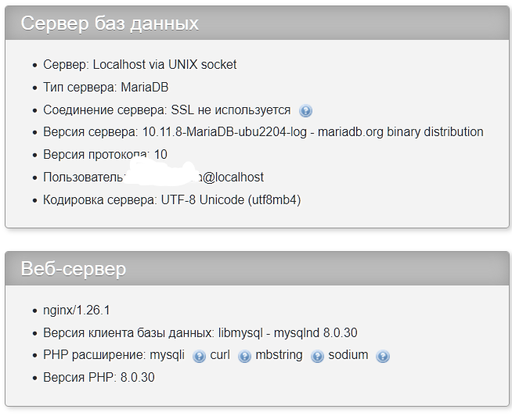This screenshot has height=420, width=512.
Task: Open help icon next to SSL connection status
Action: (305, 110)
